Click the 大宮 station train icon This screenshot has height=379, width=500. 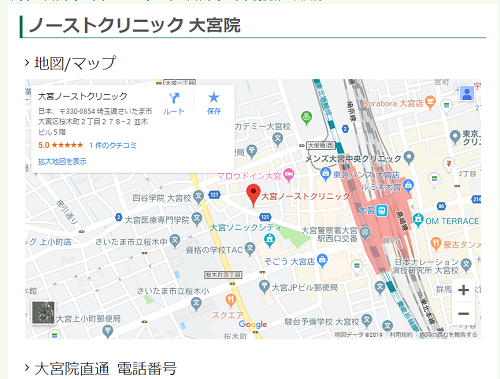pos(382,210)
